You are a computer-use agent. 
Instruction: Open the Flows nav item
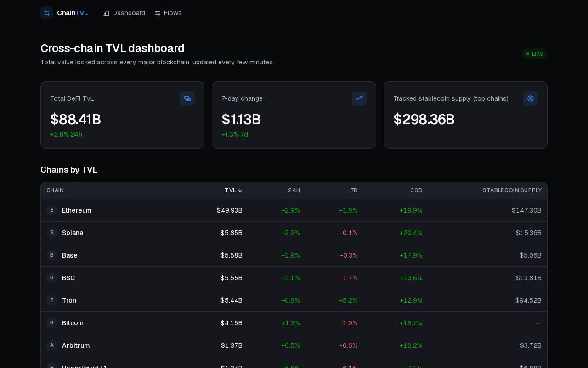[x=168, y=13]
